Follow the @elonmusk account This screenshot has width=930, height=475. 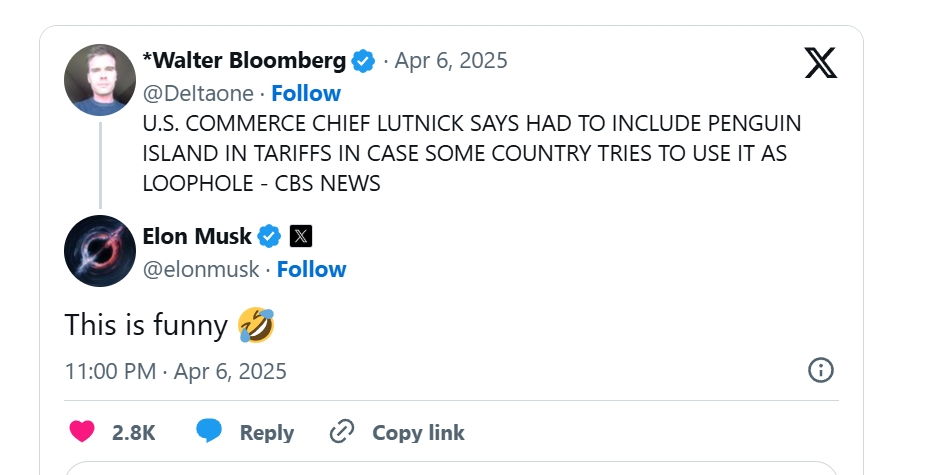311,269
